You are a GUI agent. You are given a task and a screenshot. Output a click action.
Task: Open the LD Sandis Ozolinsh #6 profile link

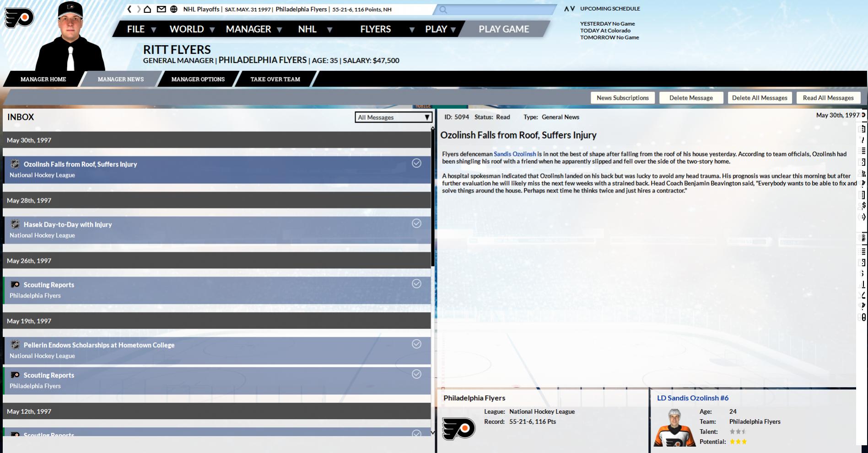pyautogui.click(x=693, y=398)
